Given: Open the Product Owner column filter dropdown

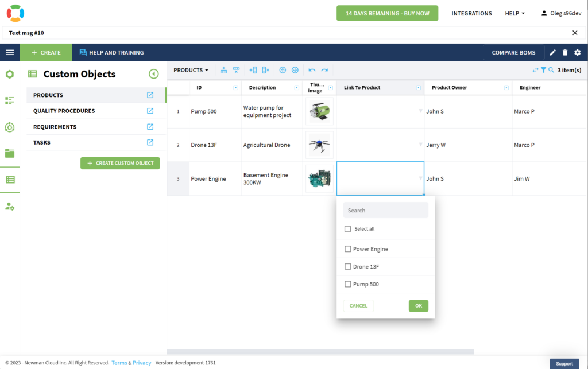Looking at the screenshot, I should (x=506, y=88).
